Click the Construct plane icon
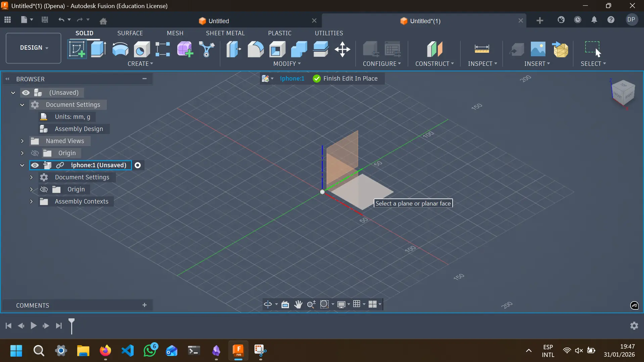644x362 pixels. [435, 49]
